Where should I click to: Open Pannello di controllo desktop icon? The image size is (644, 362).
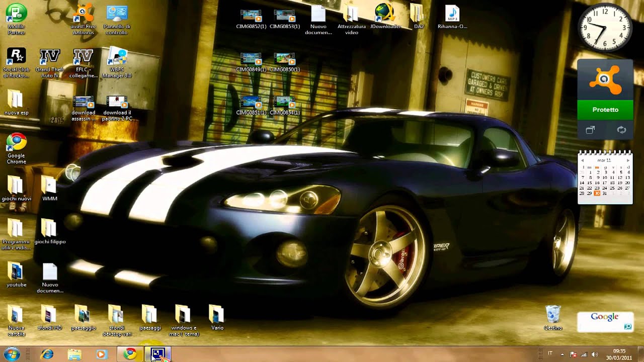tap(117, 20)
